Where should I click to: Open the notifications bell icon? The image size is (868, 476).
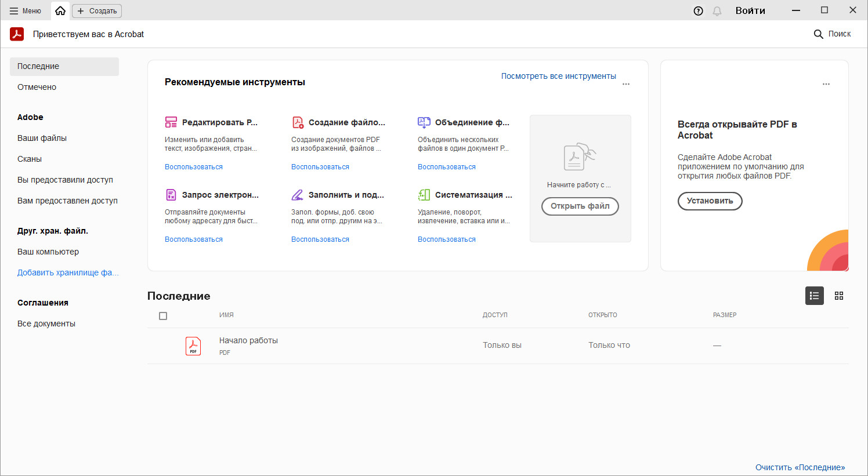717,11
